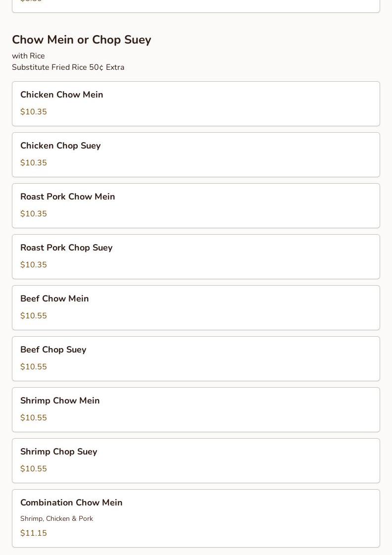
Task: Select the Chicken Chop Suey card
Action: point(196,154)
